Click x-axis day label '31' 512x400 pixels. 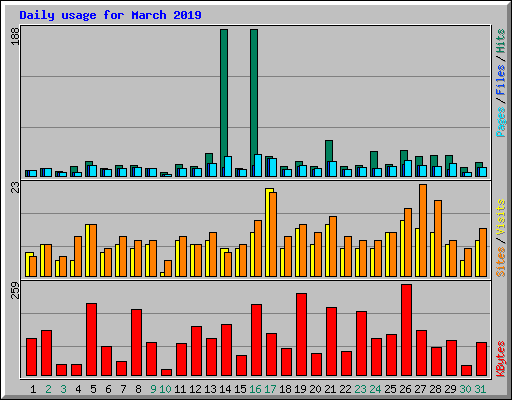[480, 389]
